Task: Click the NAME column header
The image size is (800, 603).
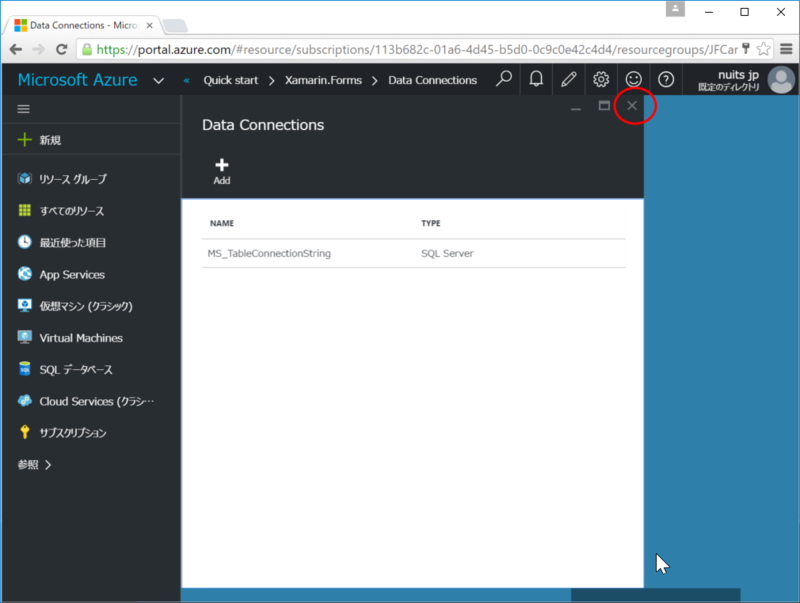Action: (222, 223)
